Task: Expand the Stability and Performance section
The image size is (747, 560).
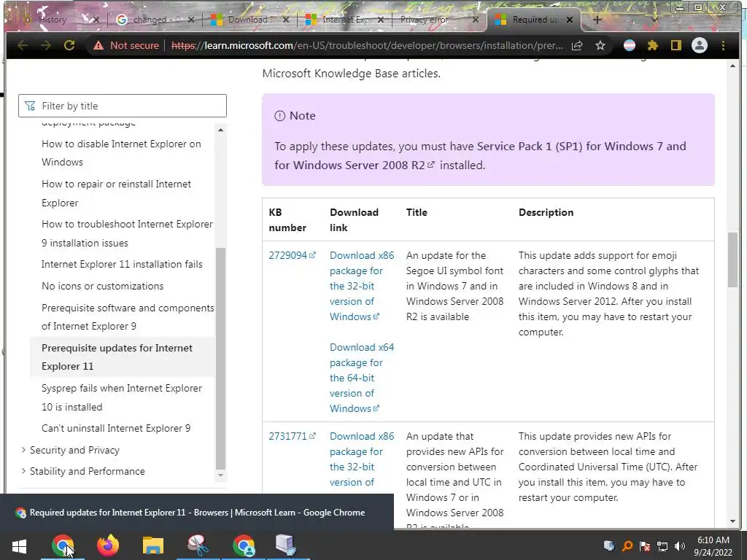Action: click(88, 471)
